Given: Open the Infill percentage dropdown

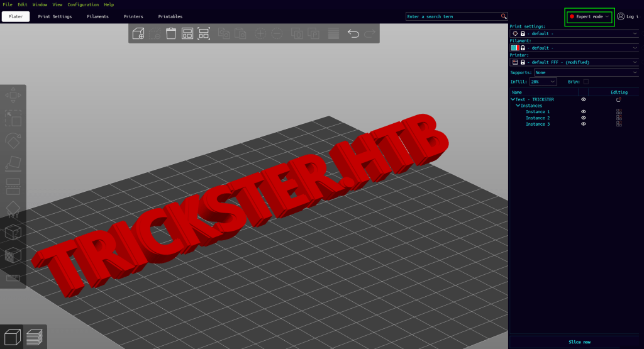Looking at the screenshot, I should click(543, 82).
